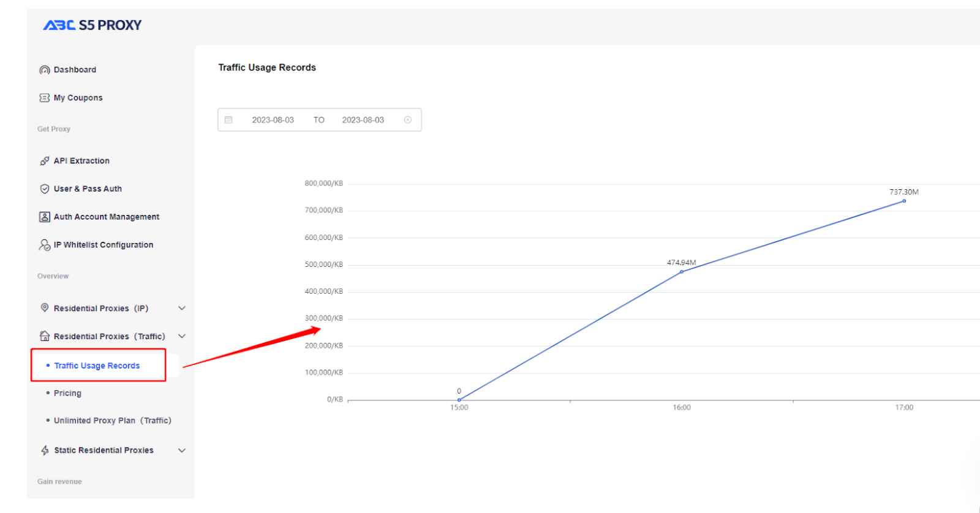Click the Overview section label

coord(53,276)
